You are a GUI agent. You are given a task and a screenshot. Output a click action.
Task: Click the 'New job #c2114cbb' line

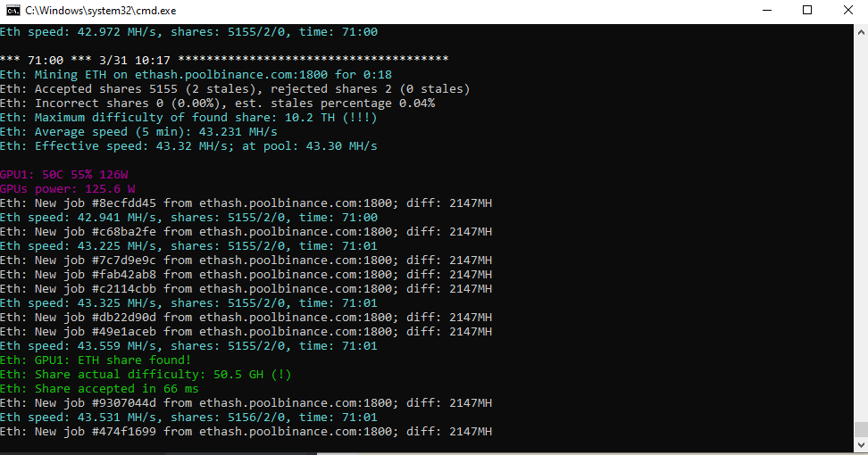tap(246, 289)
